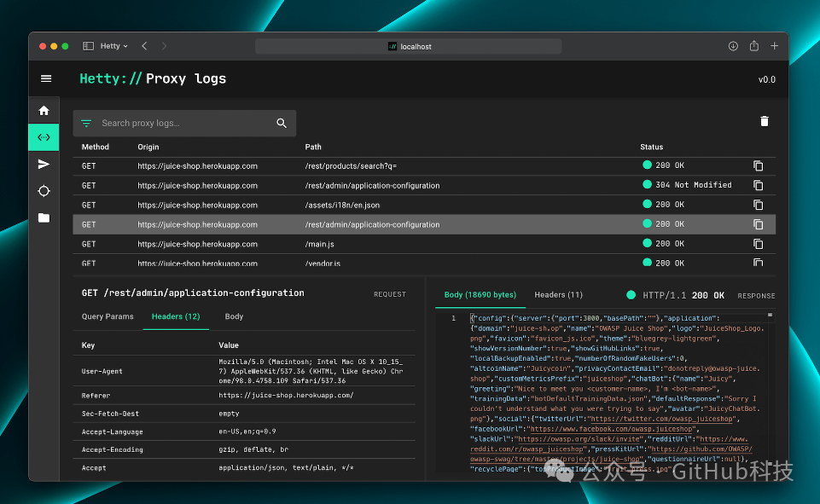Viewport: 820px width, 504px height.
Task: Copy the 304 Not Modified request
Action: click(758, 185)
